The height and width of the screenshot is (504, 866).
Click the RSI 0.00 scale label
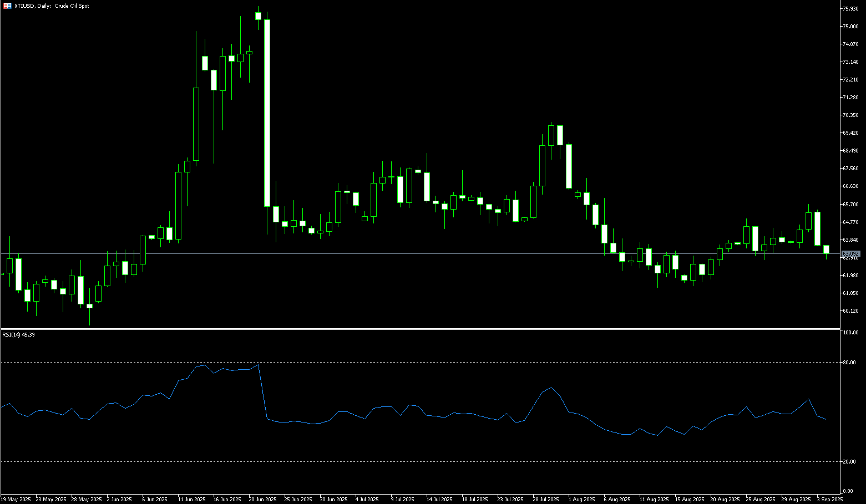pos(848,491)
